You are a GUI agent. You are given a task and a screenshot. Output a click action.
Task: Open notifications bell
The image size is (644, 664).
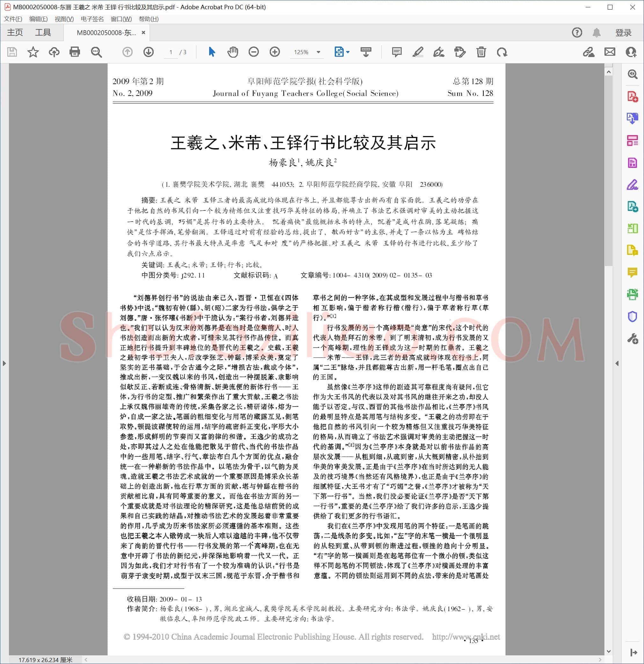pos(596,32)
